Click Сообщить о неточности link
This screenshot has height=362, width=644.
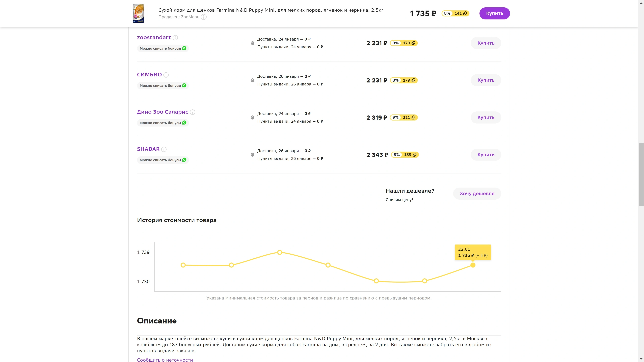click(x=165, y=359)
